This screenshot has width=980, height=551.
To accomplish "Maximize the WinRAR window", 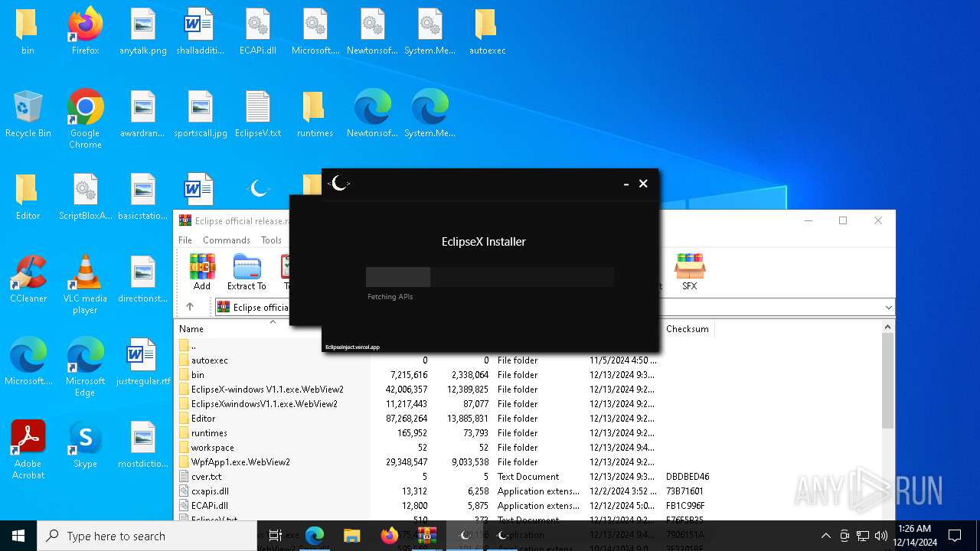I will (x=843, y=220).
